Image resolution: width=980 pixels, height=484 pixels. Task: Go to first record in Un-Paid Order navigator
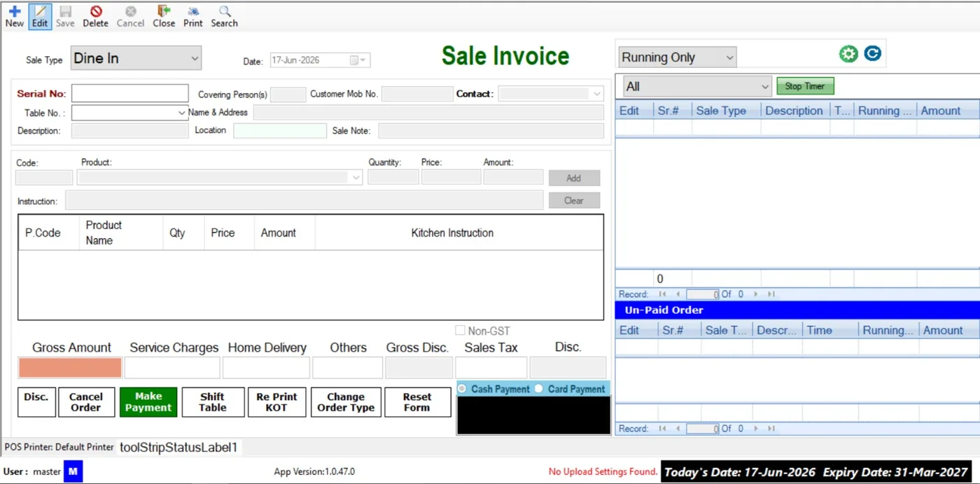click(x=662, y=429)
